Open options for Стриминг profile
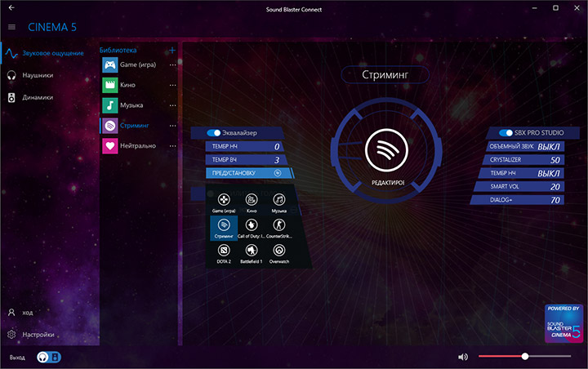Screen dimensions: 588x369 pos(172,126)
